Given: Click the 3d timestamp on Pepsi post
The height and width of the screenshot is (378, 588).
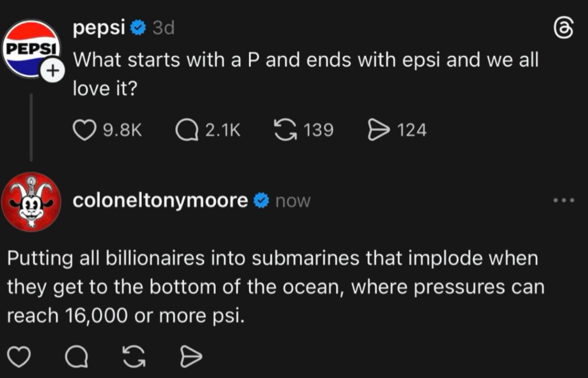Looking at the screenshot, I should point(163,28).
